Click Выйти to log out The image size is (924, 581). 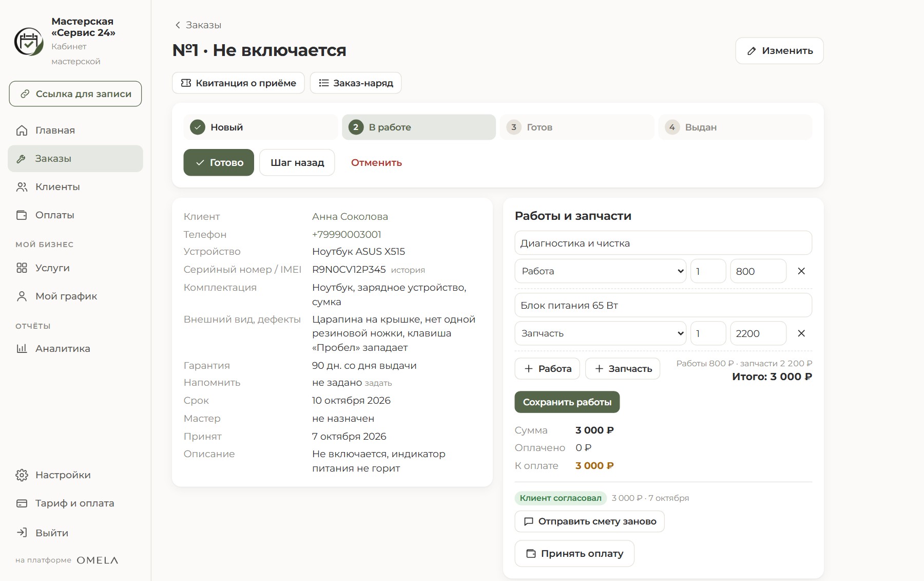[75, 533]
